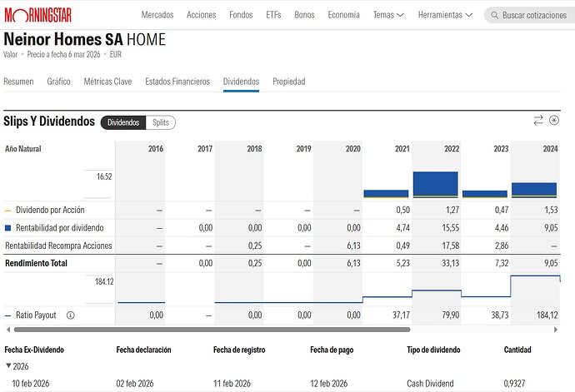Image resolution: width=575 pixels, height=392 pixels.
Task: Open the ETFs menu
Action: pyautogui.click(x=273, y=15)
